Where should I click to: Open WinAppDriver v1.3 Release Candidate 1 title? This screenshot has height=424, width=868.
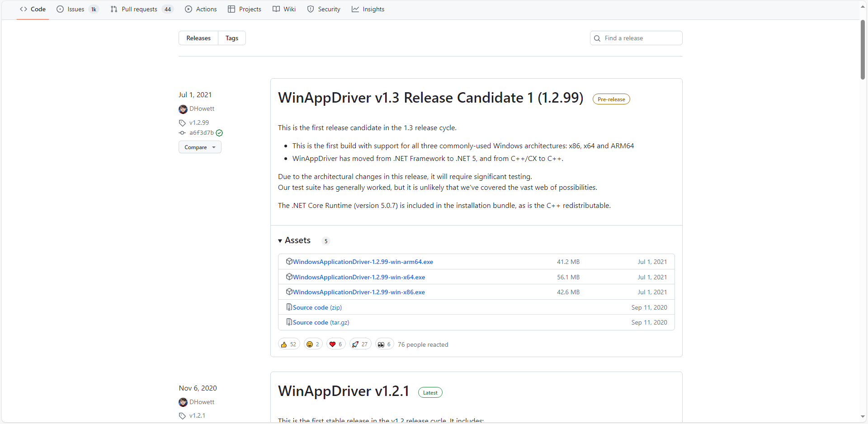(431, 98)
